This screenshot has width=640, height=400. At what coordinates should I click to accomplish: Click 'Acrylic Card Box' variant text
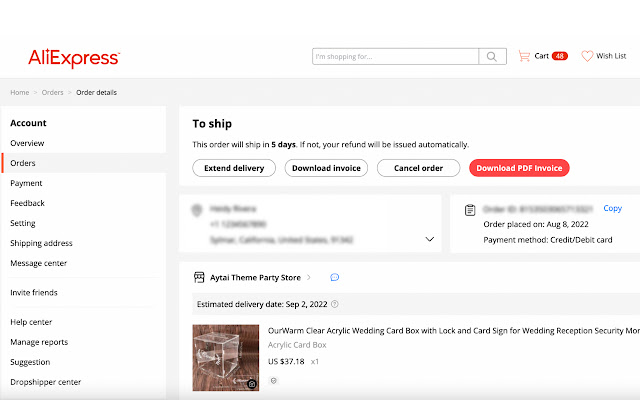pos(297,345)
